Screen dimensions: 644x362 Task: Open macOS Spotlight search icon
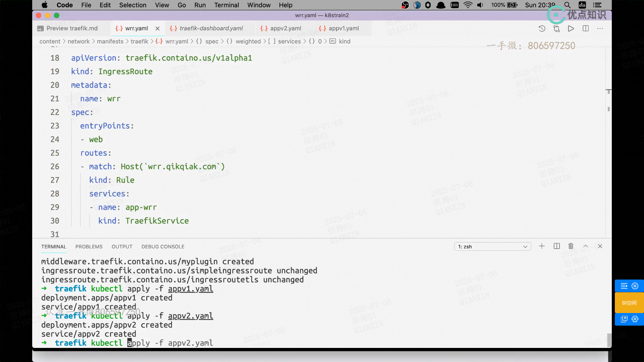[567, 5]
